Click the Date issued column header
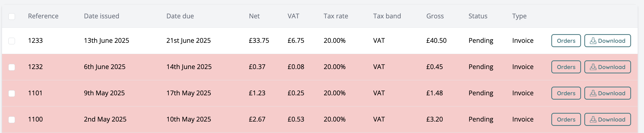Image resolution: width=644 pixels, height=133 pixels. click(101, 16)
